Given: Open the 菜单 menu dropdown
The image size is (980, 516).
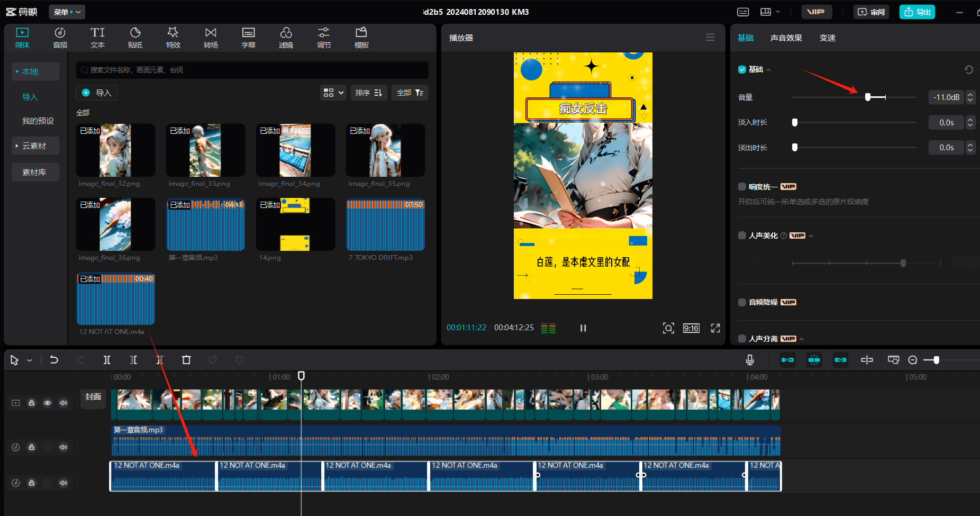Looking at the screenshot, I should pos(67,12).
